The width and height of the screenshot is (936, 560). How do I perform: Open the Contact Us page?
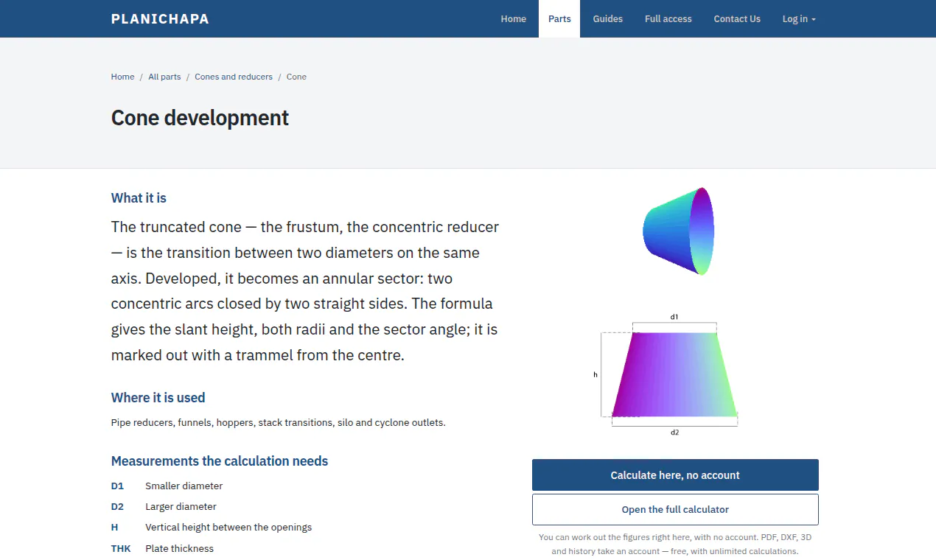point(737,19)
